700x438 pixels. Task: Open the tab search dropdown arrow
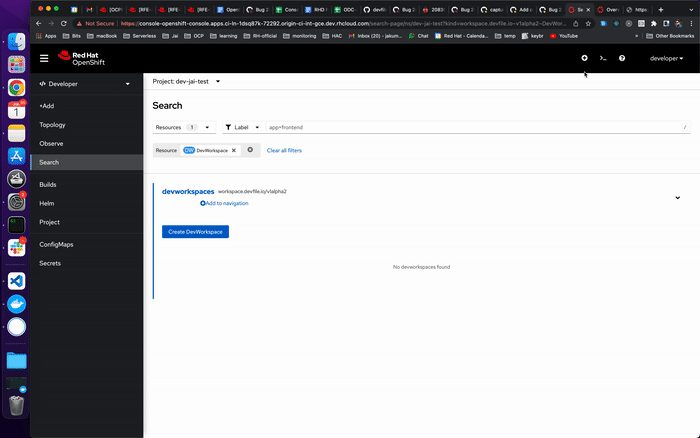691,9
